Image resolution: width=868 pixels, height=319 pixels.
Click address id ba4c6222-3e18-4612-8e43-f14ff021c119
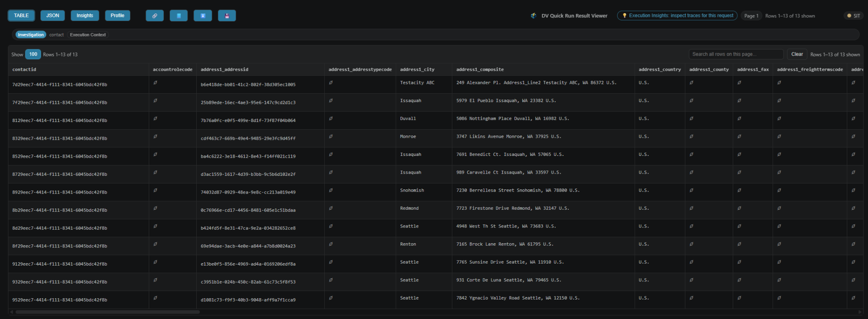point(248,156)
